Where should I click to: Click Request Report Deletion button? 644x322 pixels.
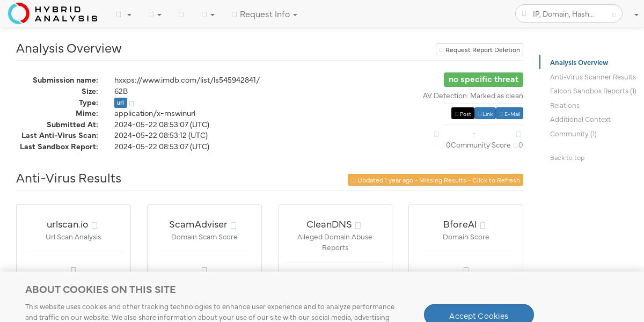point(479,49)
